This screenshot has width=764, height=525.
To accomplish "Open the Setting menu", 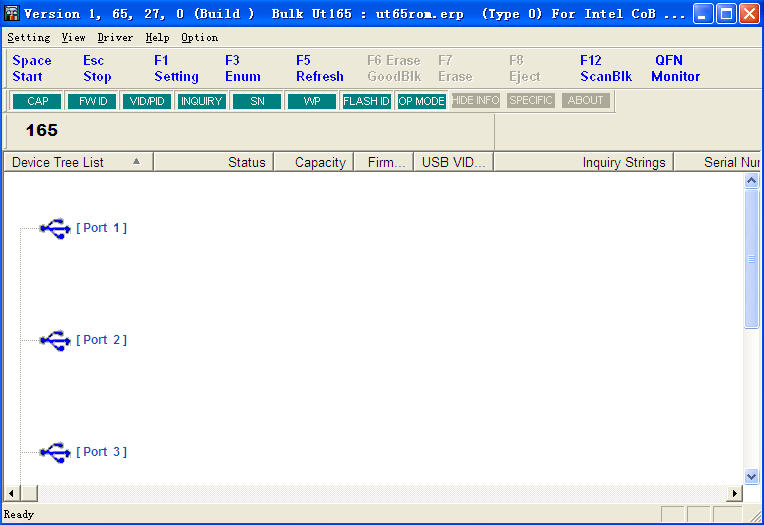I will [28, 37].
